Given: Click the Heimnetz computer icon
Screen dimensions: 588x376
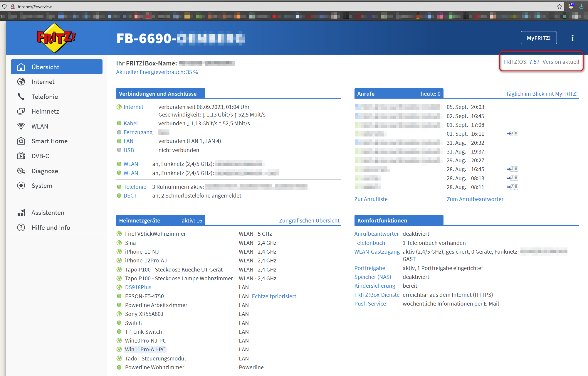Looking at the screenshot, I should [x=21, y=111].
